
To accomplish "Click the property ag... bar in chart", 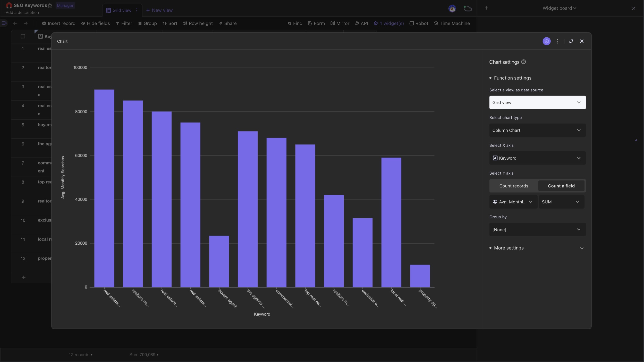I will click(x=420, y=276).
